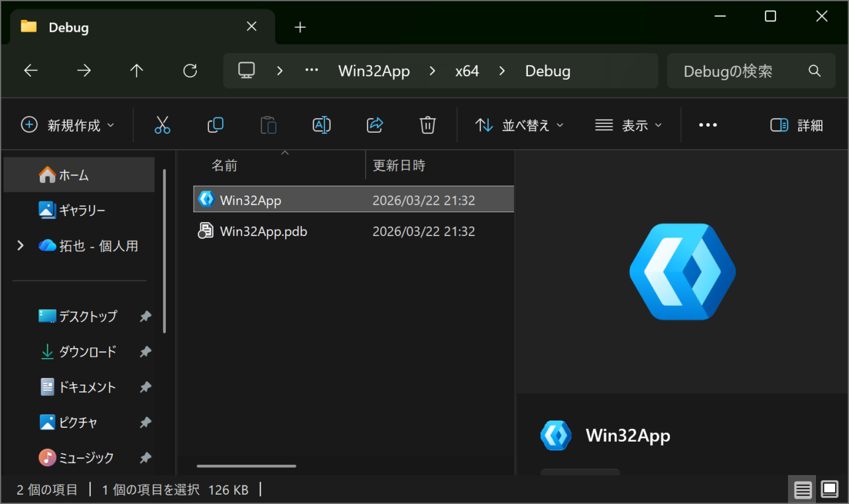Open the 表示 view dropdown
The height and width of the screenshot is (504, 849).
point(629,125)
